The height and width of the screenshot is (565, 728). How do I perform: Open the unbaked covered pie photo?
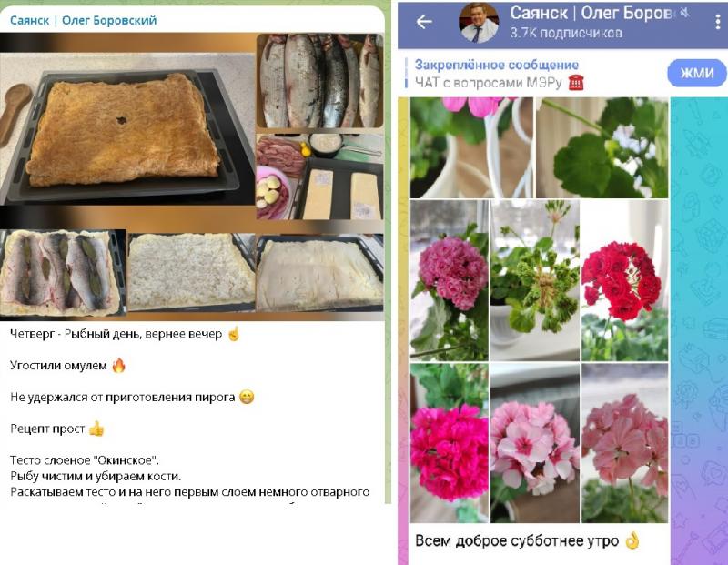pyautogui.click(x=320, y=273)
